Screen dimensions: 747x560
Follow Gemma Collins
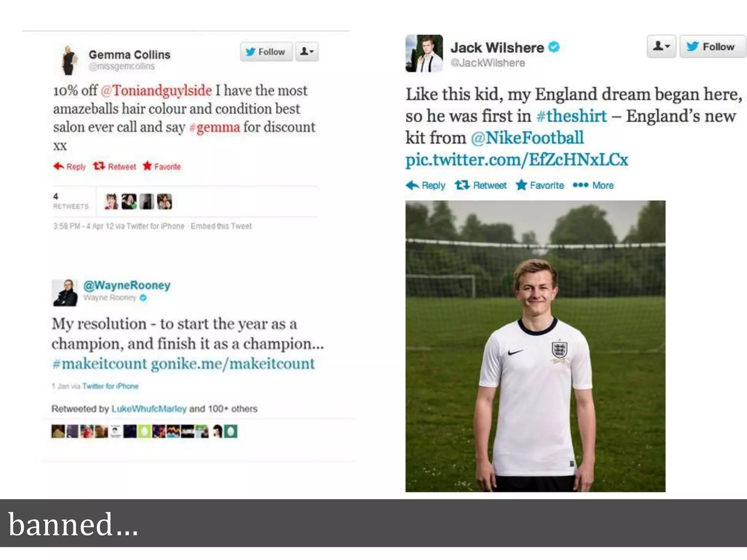click(266, 52)
